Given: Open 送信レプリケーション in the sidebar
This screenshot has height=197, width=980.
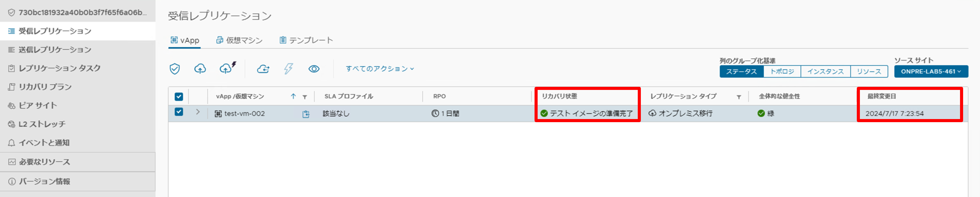Looking at the screenshot, I should tap(55, 50).
